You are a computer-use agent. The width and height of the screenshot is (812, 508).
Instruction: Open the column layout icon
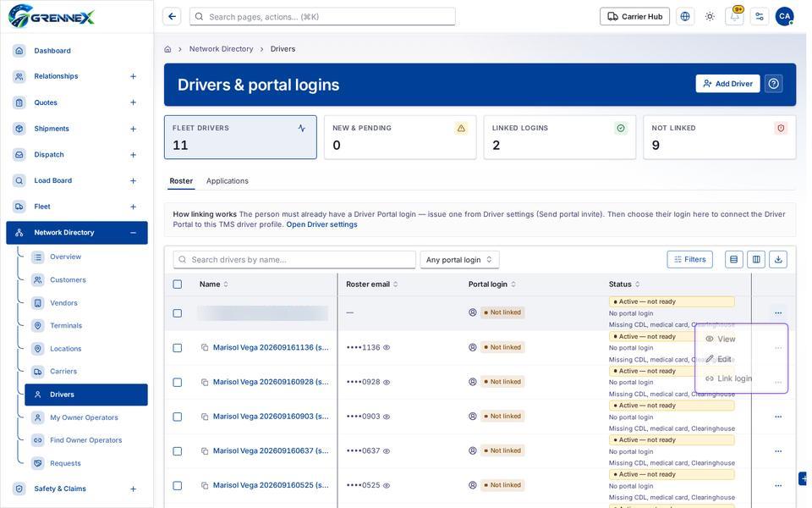(756, 260)
